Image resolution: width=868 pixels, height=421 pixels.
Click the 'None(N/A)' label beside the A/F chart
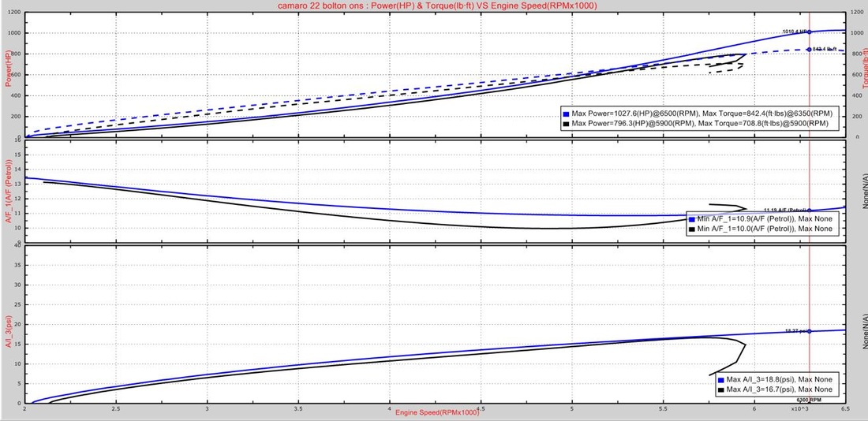point(864,191)
